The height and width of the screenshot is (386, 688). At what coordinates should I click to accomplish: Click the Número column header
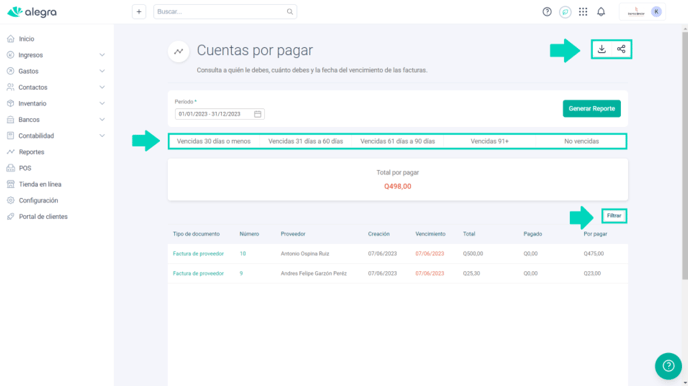pyautogui.click(x=249, y=234)
